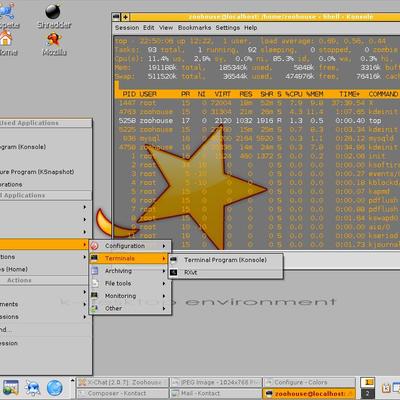Click the Other menu icon
Image resolution: width=400 pixels, height=400 pixels.
pyautogui.click(x=95, y=308)
